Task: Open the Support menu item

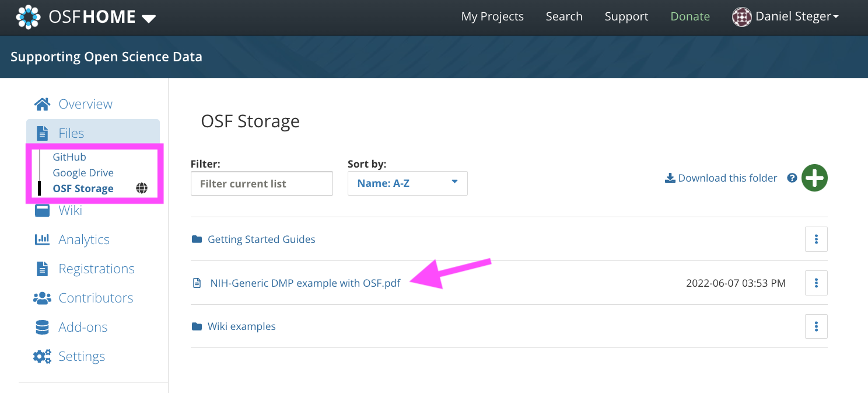Action: tap(626, 17)
